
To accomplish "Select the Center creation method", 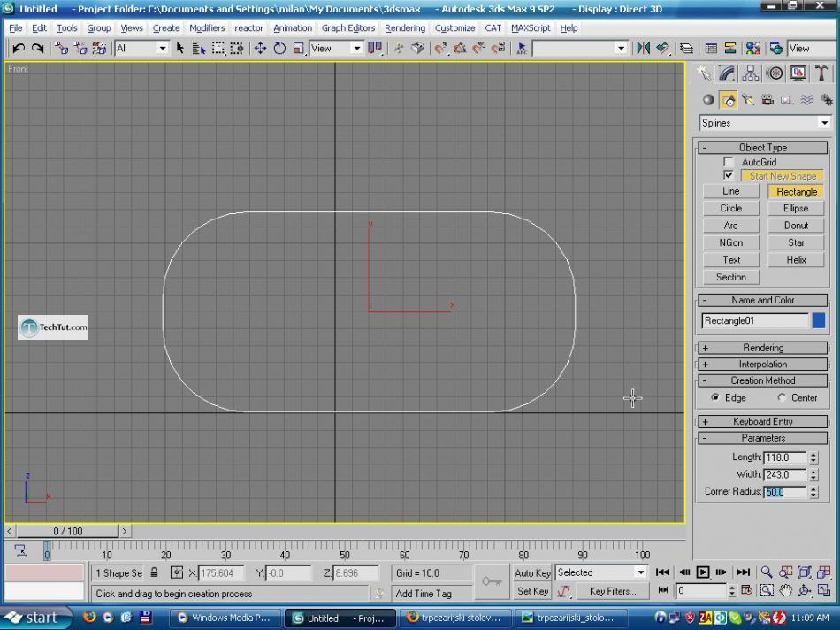I will click(782, 397).
